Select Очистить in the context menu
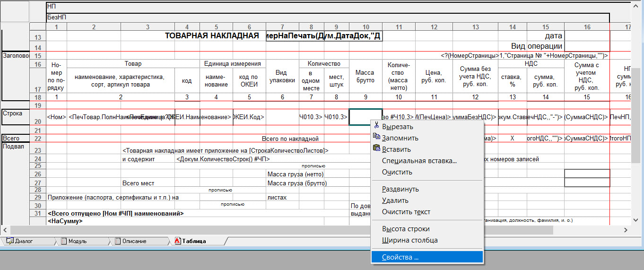Viewport: 644px width, 270px height. [427, 172]
